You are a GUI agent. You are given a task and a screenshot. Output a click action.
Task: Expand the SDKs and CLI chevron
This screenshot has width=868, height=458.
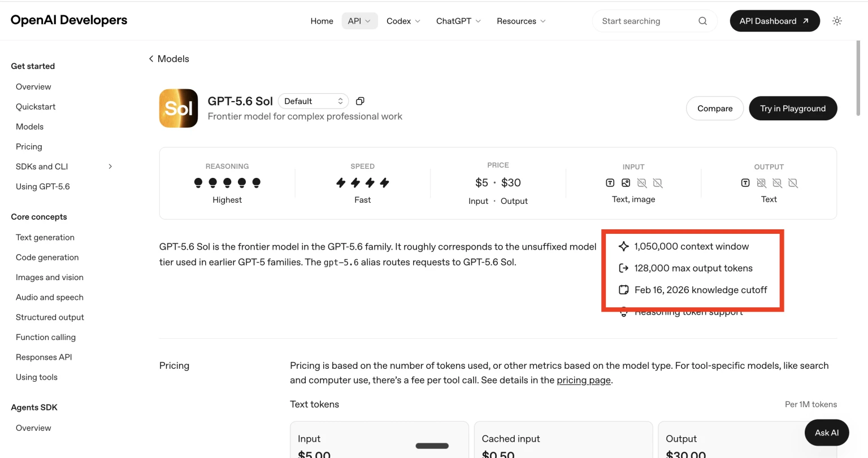[110, 167]
